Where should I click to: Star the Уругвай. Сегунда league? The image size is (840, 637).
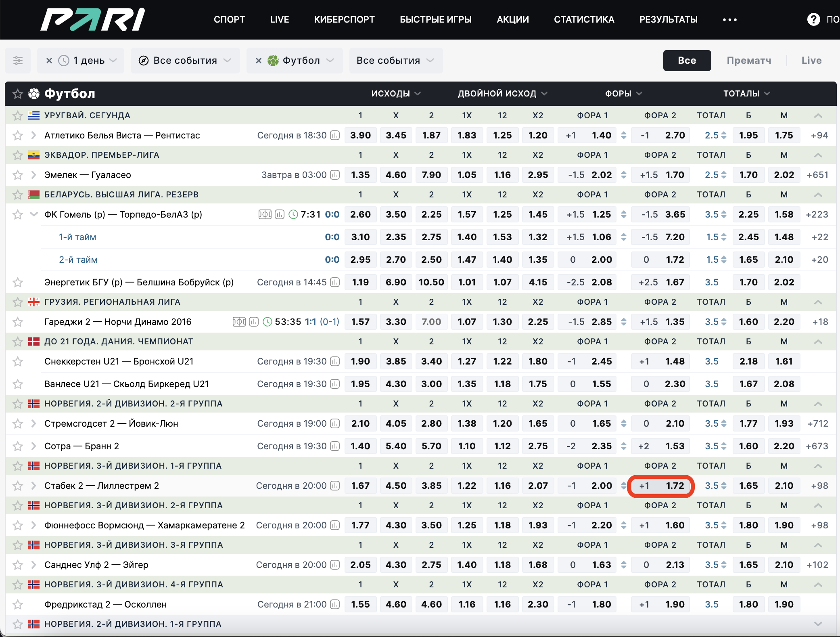point(17,115)
